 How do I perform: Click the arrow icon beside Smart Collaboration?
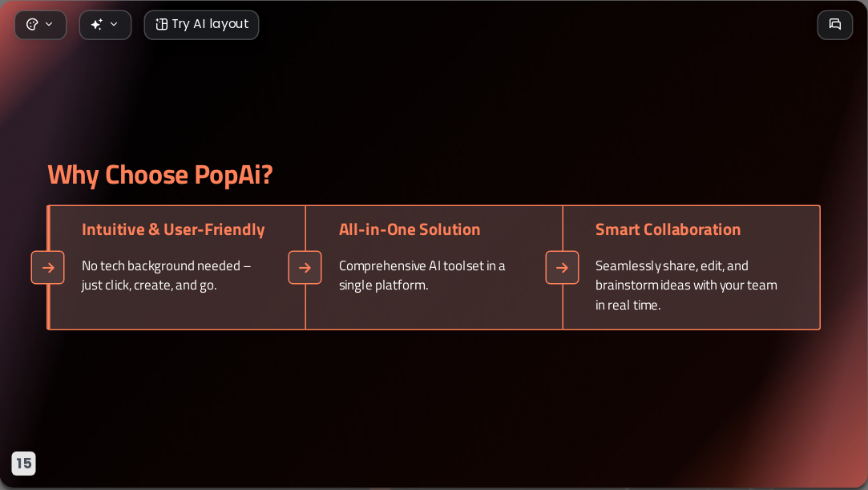[562, 267]
